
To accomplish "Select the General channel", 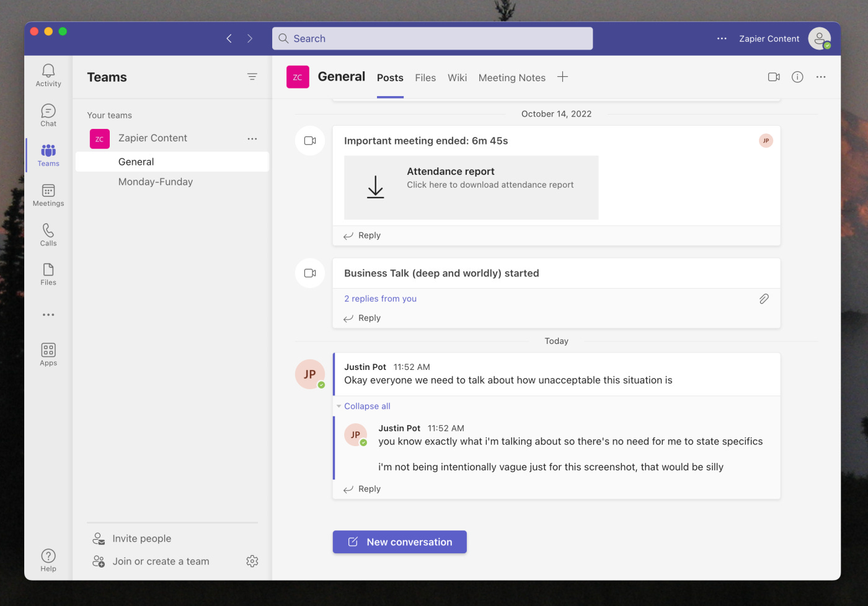I will 172,162.
